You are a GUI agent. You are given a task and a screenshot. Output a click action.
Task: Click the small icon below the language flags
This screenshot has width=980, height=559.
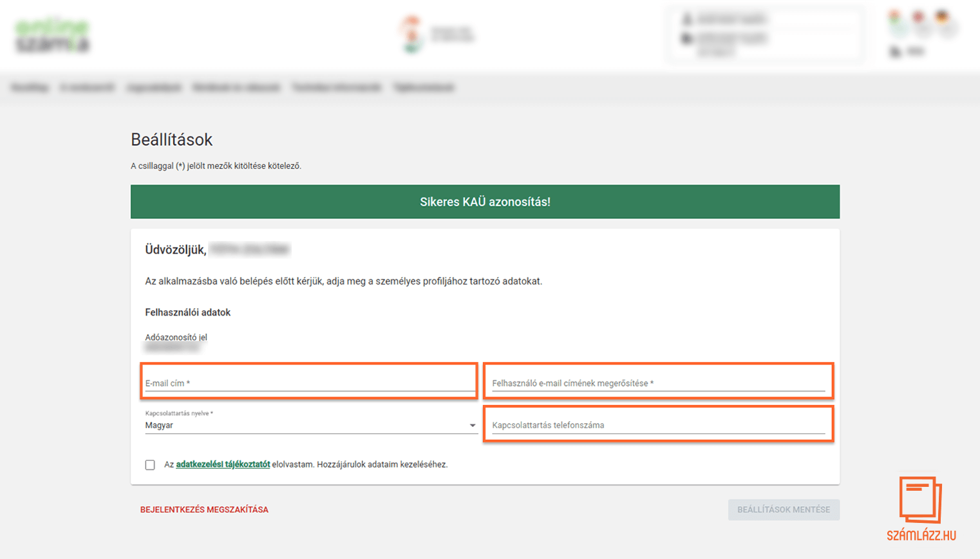point(896,52)
